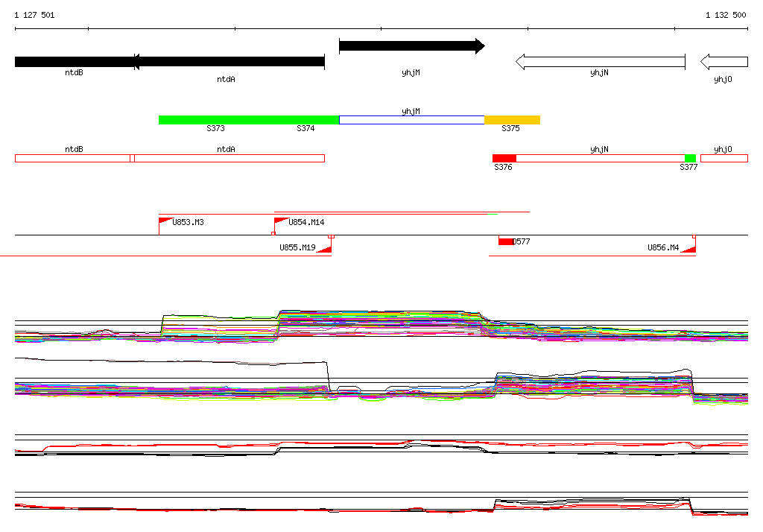
Task: Click the black ntdB gene arrow
Action: pyautogui.click(x=74, y=62)
